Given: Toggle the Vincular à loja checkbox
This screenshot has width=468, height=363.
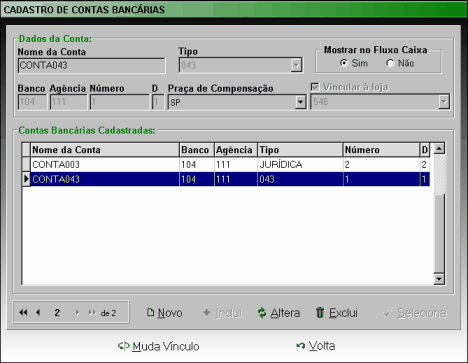Looking at the screenshot, I should coord(315,87).
